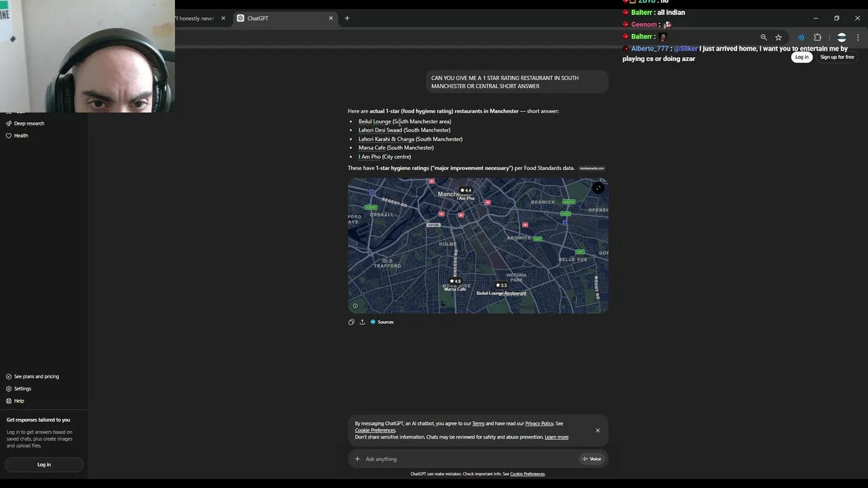868x488 pixels.
Task: Open the Privacy Policy link
Action: click(x=539, y=424)
